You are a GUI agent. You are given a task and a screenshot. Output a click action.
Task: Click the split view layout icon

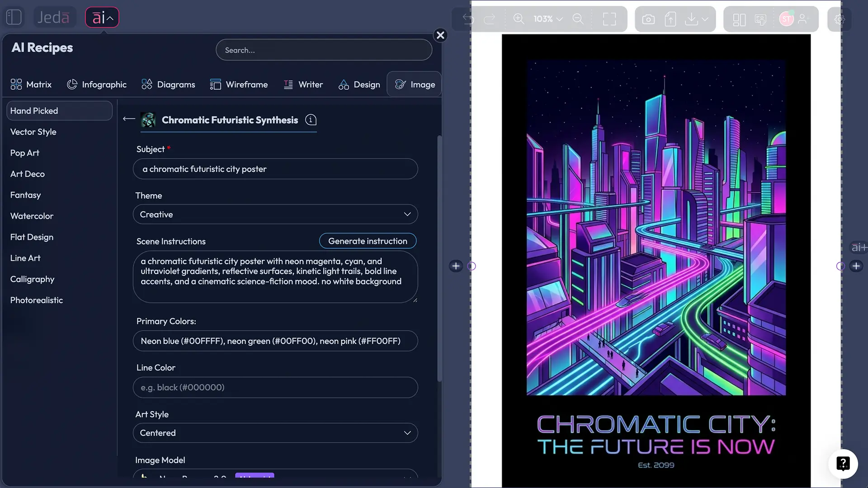click(x=739, y=19)
